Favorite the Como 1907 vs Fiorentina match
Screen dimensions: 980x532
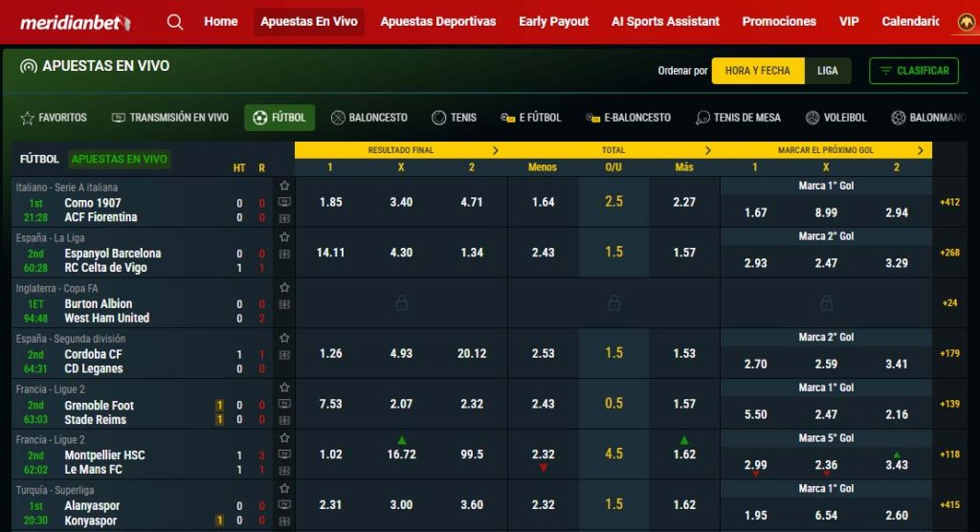pos(284,186)
